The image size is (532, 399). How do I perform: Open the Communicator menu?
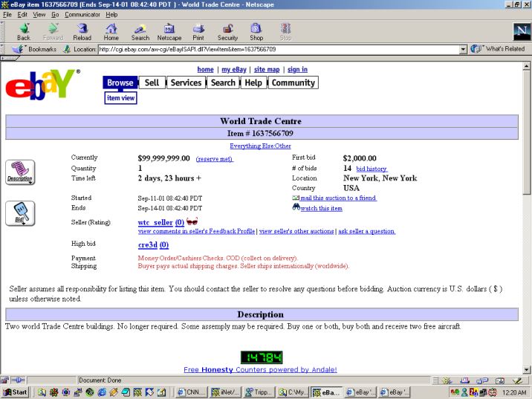tap(82, 15)
